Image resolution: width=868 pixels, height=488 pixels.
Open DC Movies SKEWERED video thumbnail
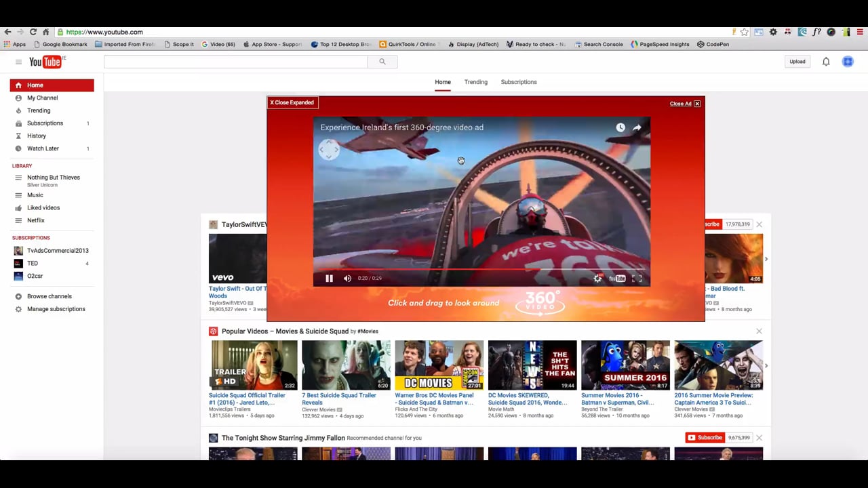tap(532, 365)
